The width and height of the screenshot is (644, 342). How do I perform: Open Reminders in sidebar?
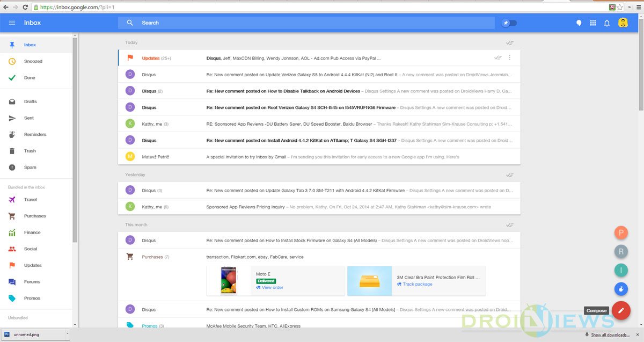coord(36,134)
